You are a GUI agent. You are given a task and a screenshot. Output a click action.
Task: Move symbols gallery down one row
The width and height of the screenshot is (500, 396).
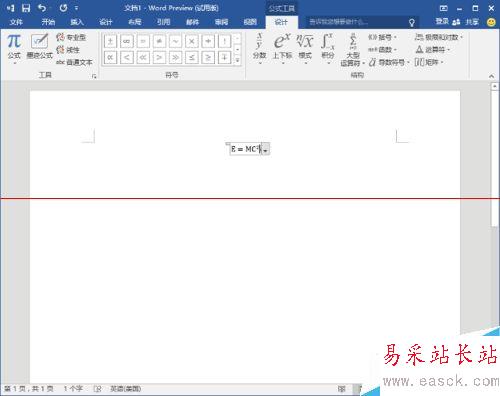pyautogui.click(x=237, y=49)
